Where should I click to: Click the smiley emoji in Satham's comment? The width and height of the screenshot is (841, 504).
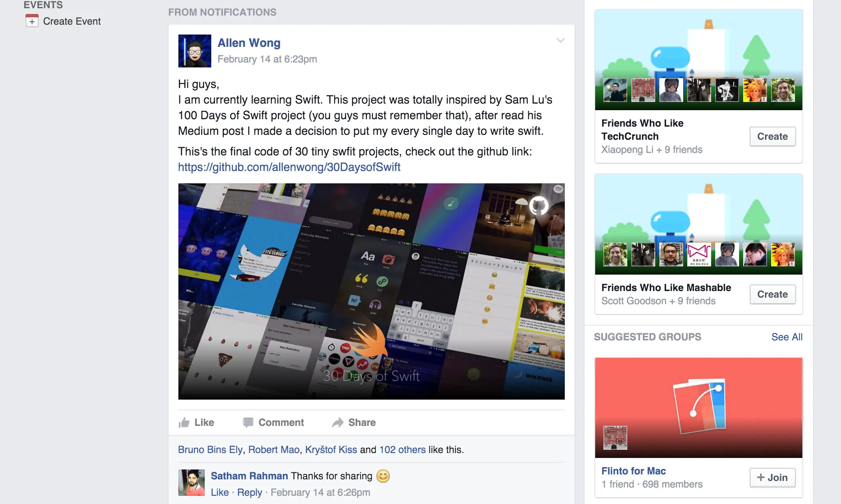click(x=383, y=476)
